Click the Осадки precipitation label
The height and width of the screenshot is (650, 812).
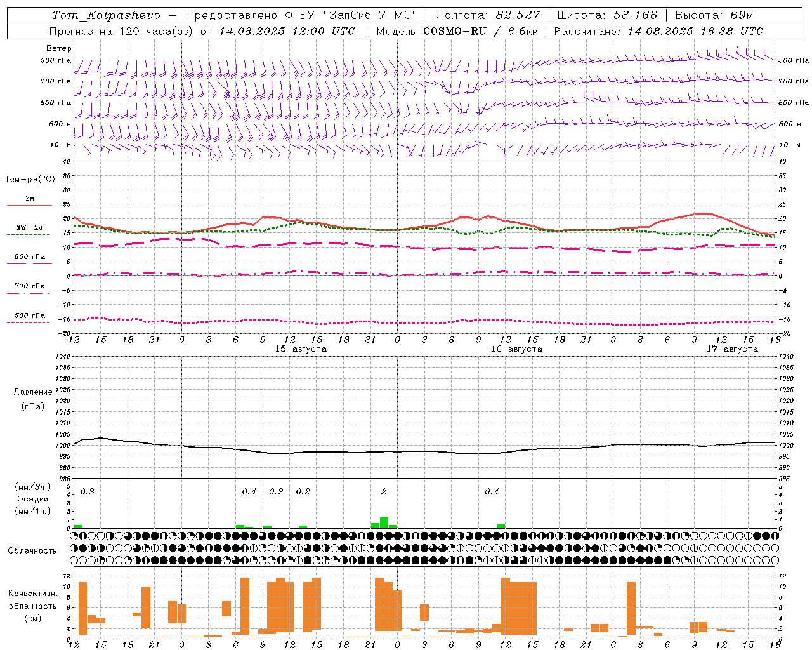(32, 499)
